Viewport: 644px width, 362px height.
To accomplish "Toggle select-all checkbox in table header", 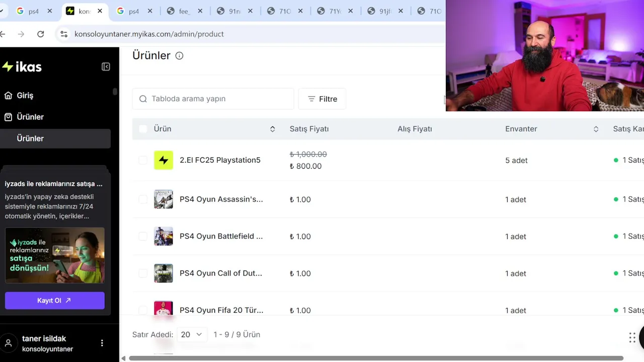I will (143, 129).
